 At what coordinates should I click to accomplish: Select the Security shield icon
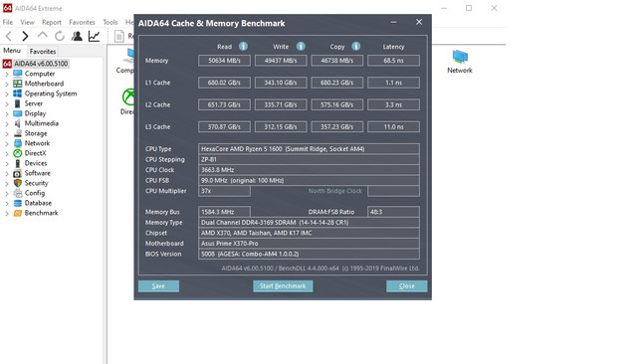[18, 183]
